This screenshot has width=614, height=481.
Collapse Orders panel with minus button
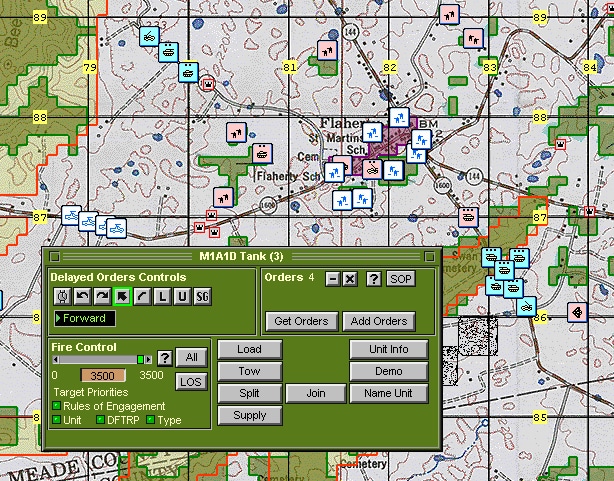[x=332, y=278]
